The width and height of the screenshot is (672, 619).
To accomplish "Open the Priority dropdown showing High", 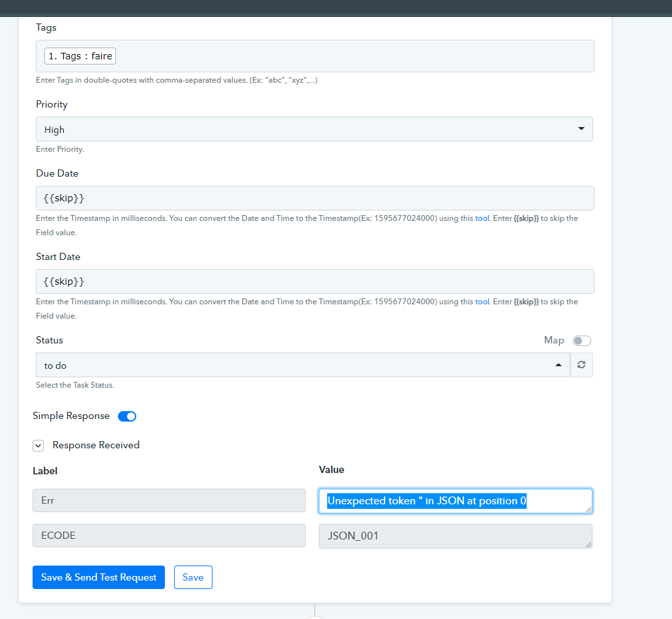I will [314, 129].
